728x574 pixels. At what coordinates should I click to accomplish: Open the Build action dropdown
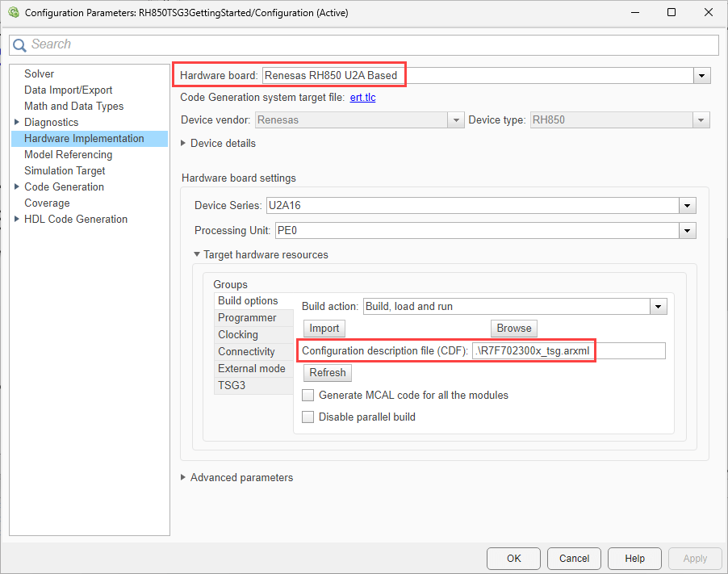coord(659,307)
